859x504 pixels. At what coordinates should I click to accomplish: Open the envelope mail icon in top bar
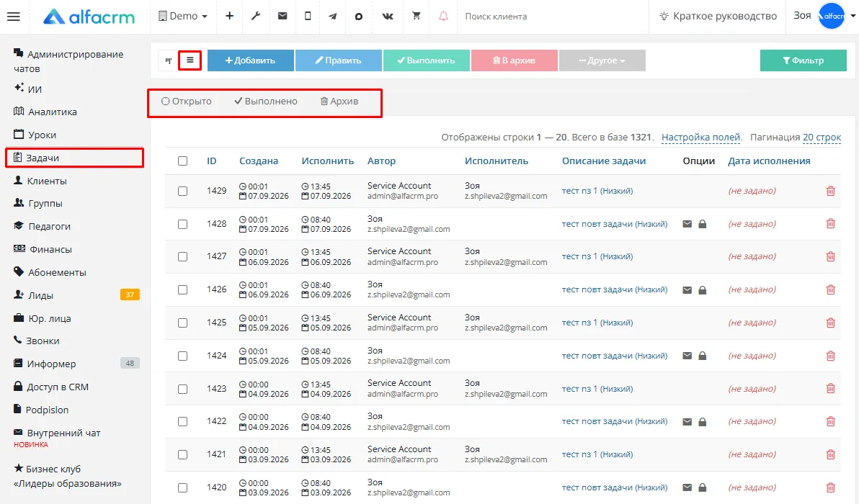282,17
